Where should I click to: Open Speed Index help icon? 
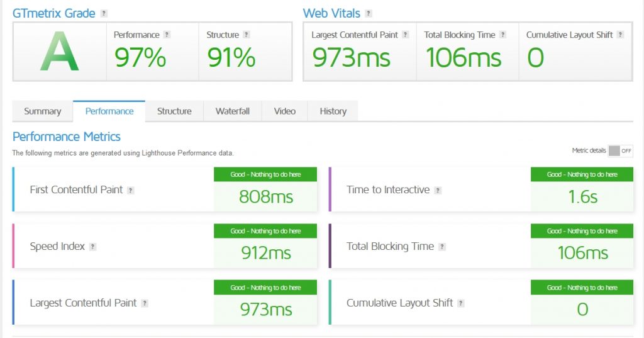point(93,247)
